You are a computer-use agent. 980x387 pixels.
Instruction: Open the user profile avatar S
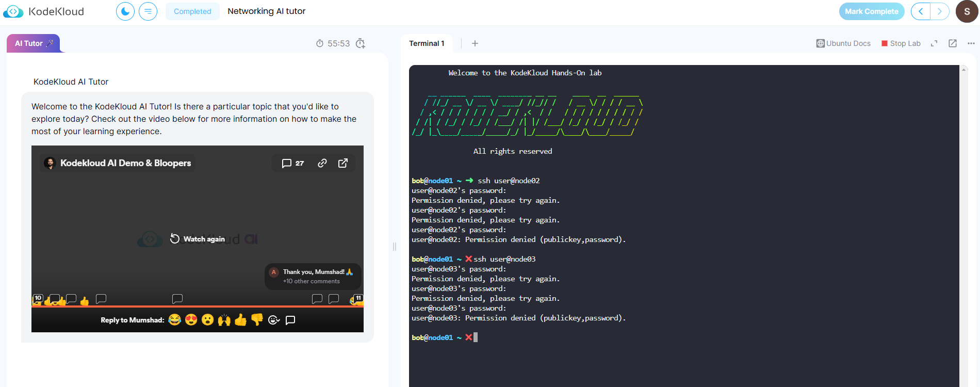[x=967, y=11]
